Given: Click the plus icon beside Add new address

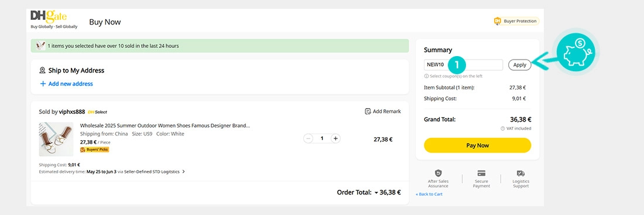Looking at the screenshot, I should pos(43,84).
